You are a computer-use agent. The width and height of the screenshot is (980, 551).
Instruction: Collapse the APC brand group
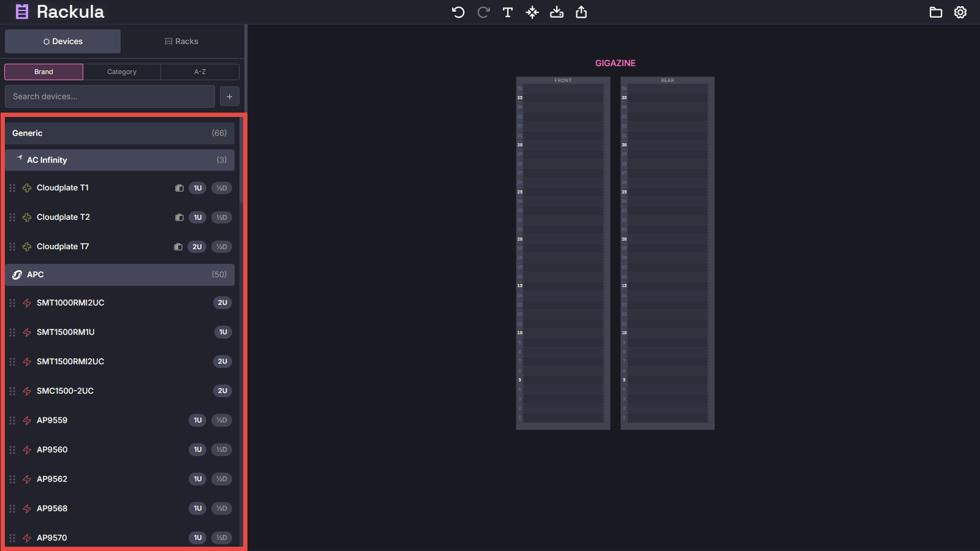tap(119, 275)
